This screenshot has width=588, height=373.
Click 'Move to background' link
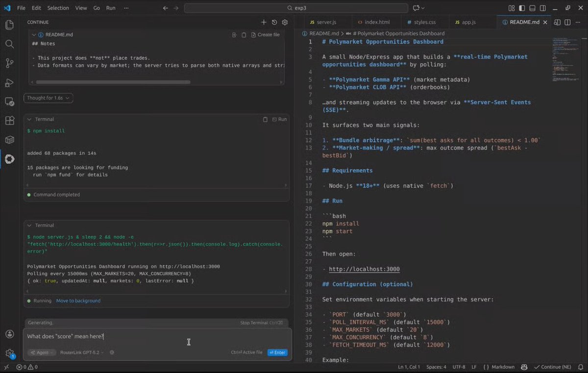(x=78, y=300)
